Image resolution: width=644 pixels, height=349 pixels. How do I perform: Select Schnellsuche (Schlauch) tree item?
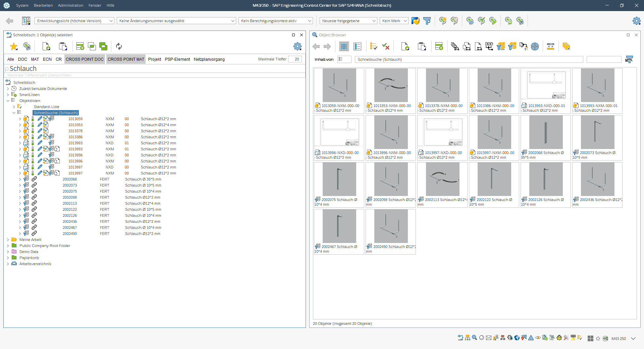(56, 113)
